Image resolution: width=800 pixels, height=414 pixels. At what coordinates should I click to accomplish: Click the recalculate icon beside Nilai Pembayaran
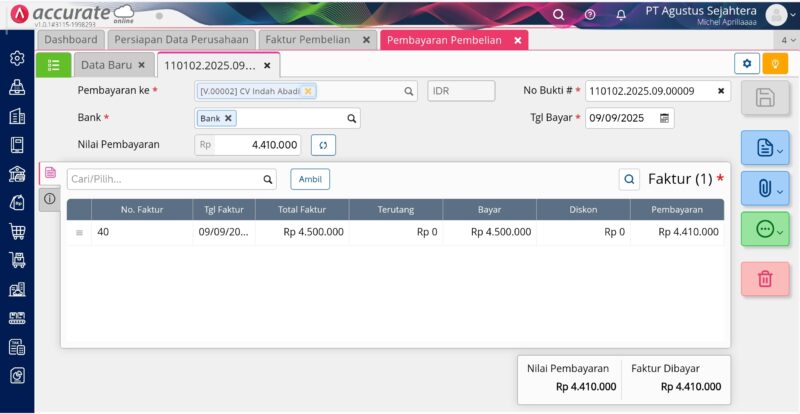pyautogui.click(x=323, y=145)
